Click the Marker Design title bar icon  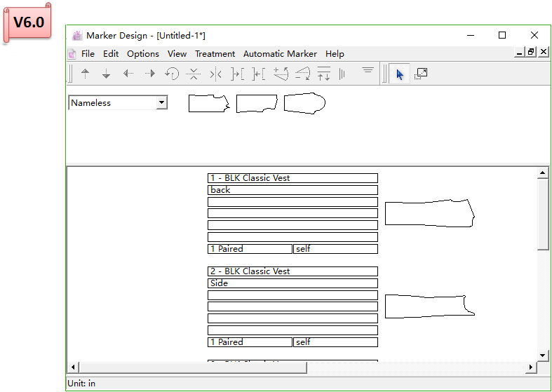click(x=77, y=36)
